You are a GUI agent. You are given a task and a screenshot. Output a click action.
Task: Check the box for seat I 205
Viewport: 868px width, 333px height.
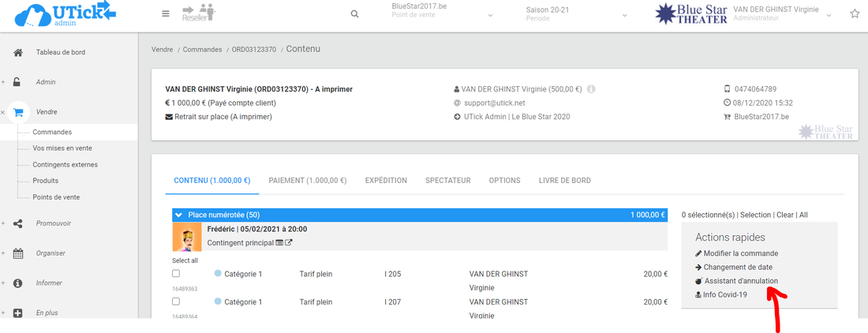pyautogui.click(x=176, y=274)
